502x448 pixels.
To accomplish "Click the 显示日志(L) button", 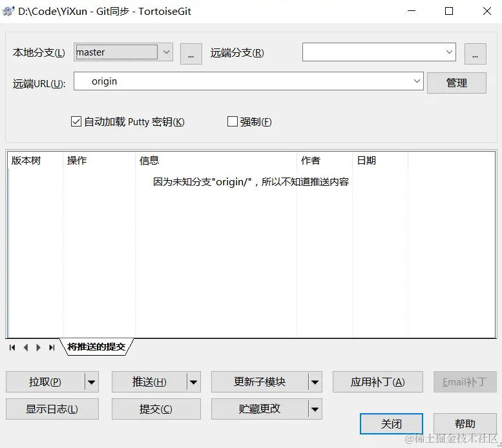I will pyautogui.click(x=52, y=409).
